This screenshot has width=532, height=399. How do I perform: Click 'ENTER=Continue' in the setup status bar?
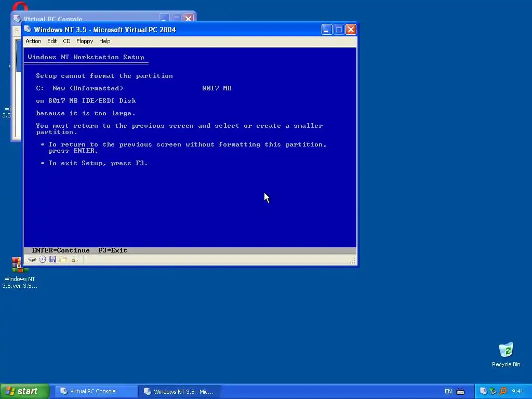tap(61, 250)
